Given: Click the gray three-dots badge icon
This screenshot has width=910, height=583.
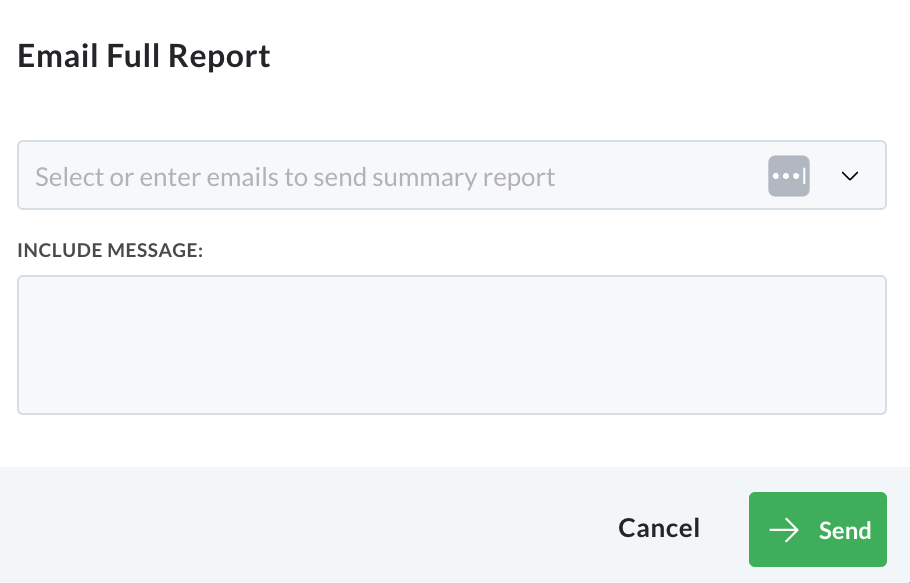Looking at the screenshot, I should 789,176.
